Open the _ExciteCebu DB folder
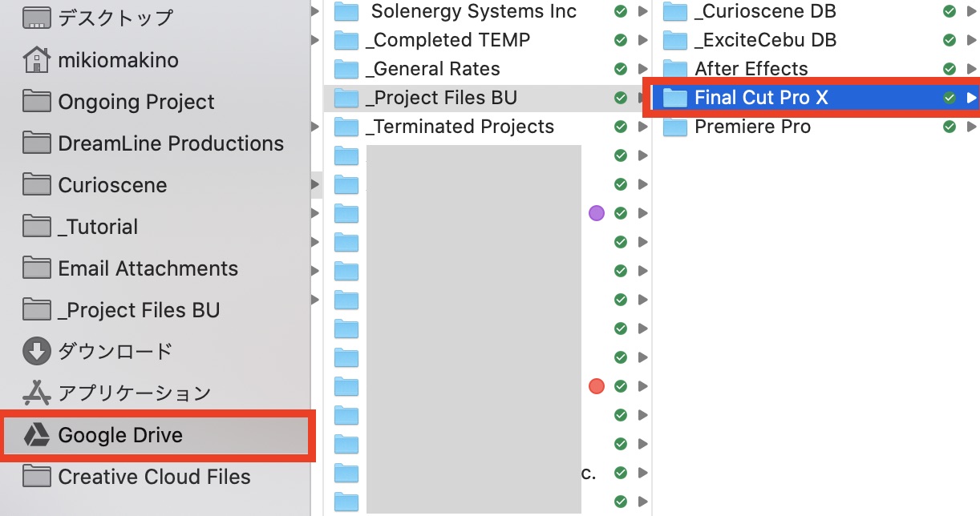 765,40
